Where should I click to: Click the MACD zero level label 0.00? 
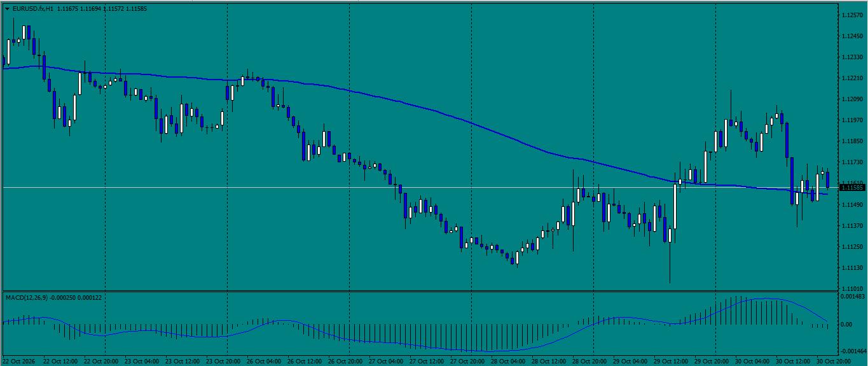847,324
